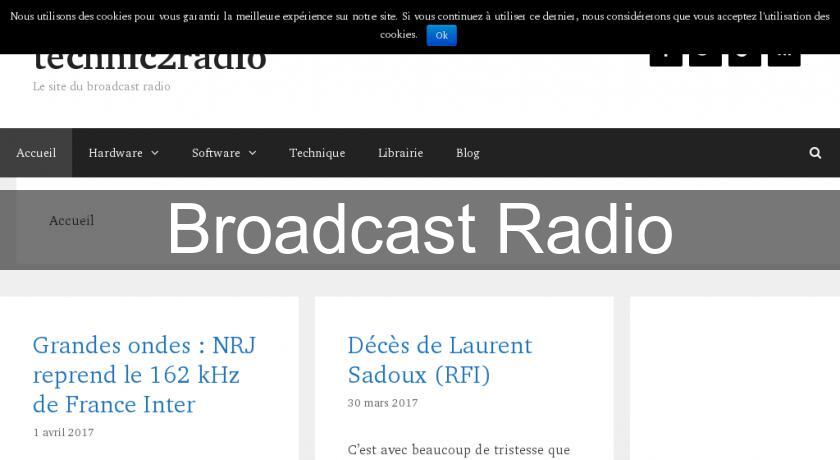Open the Software menu item
The image size is (840, 460).
[x=216, y=153]
